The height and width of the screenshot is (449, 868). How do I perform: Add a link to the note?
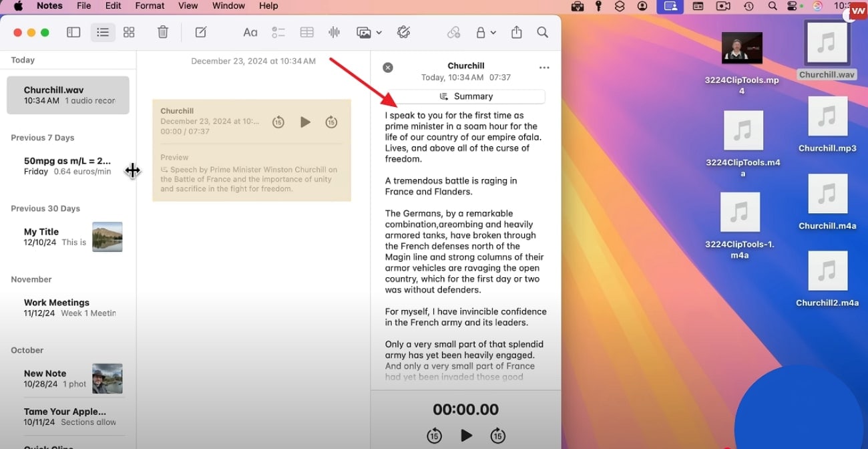(453, 32)
